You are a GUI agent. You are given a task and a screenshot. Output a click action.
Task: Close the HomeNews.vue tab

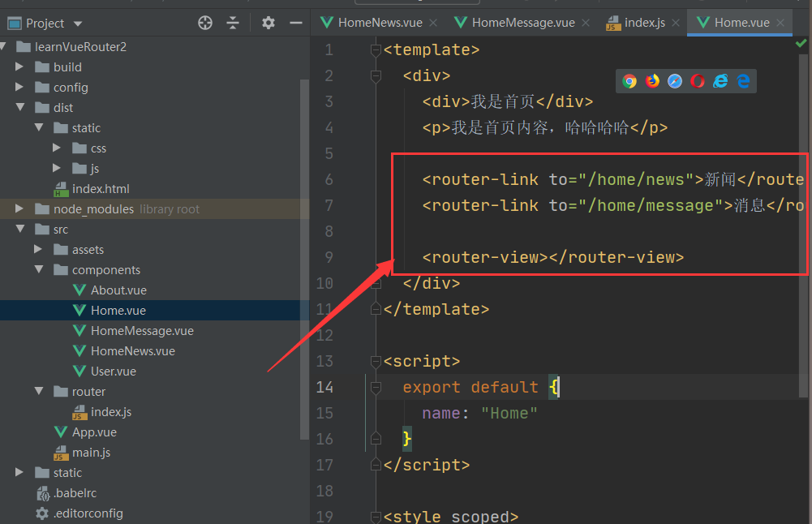pos(433,23)
